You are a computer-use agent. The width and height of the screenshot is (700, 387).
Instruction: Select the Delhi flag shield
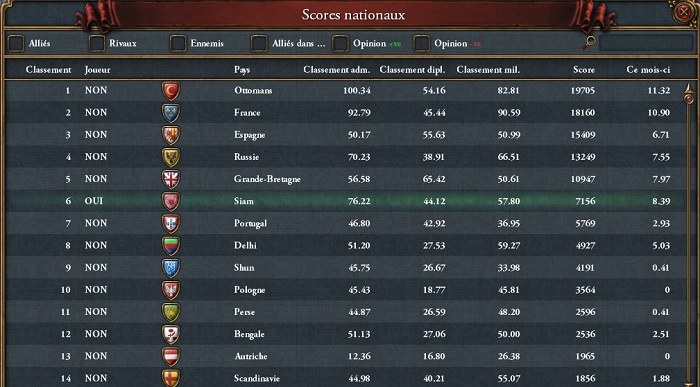click(x=171, y=246)
